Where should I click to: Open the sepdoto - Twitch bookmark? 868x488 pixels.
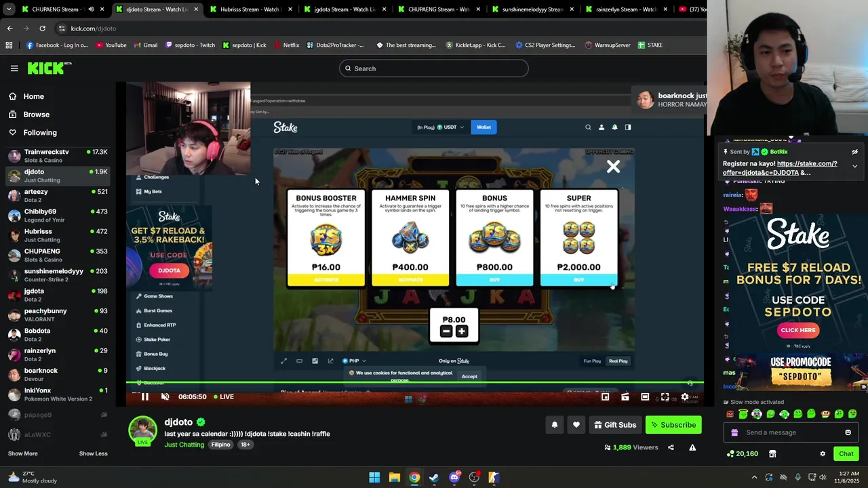click(x=190, y=45)
